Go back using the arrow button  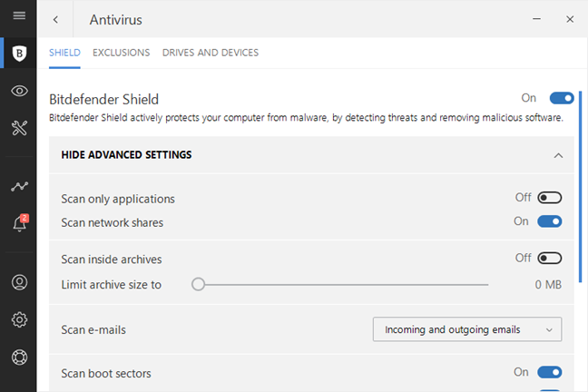click(x=56, y=19)
